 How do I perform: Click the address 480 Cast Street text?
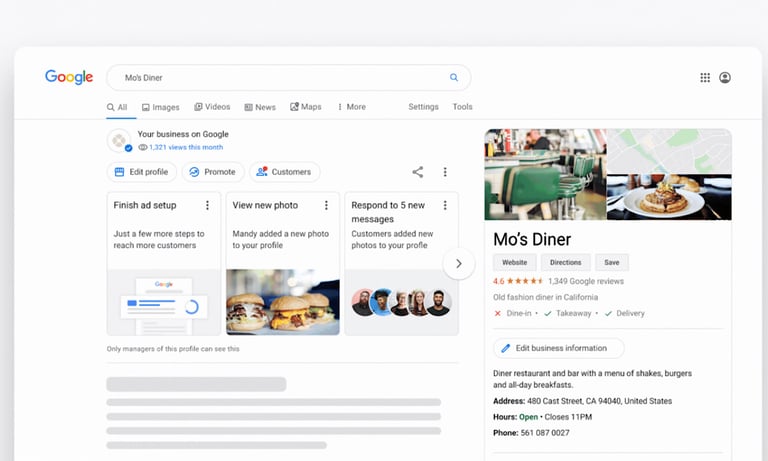[x=600, y=401]
